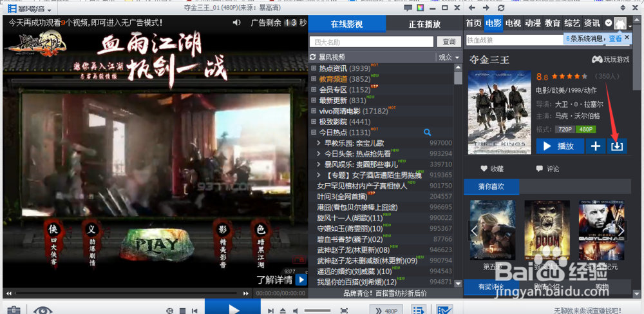Open the feedback speech-bubble icon in title bar
Image resolution: width=644 pixels, height=314 pixels.
click(x=408, y=8)
